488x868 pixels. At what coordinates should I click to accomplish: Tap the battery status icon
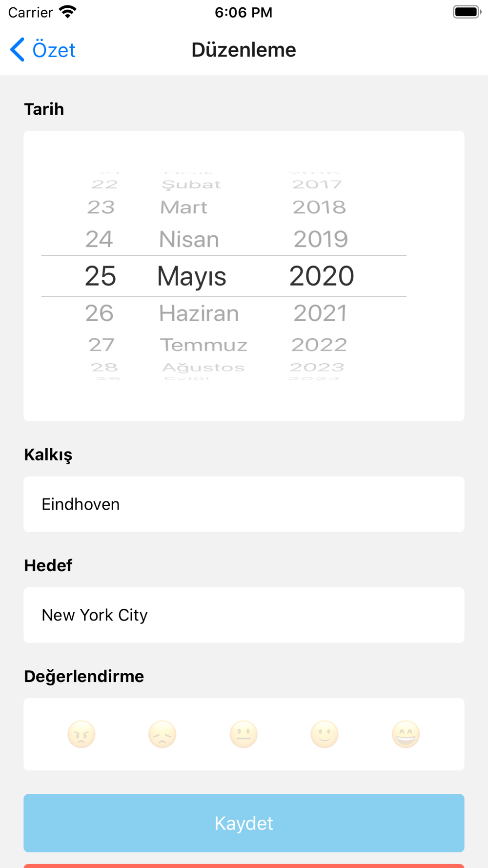(466, 12)
